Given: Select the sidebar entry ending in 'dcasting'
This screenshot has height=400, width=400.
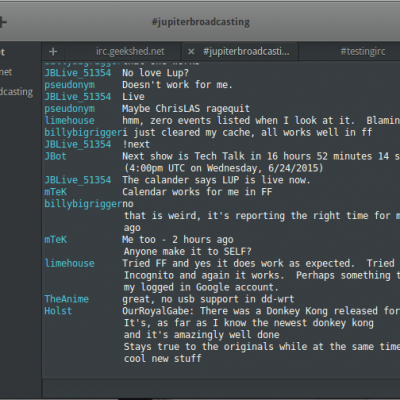Looking at the screenshot, I should pos(16,92).
